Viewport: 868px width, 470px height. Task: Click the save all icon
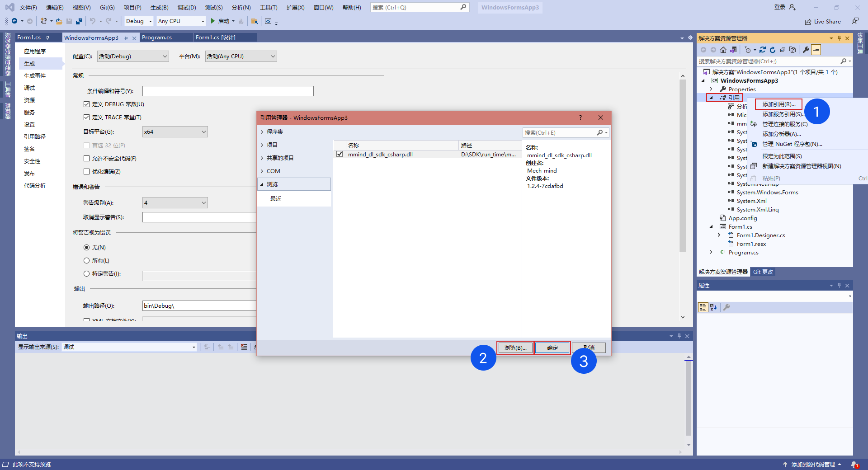[79, 21]
